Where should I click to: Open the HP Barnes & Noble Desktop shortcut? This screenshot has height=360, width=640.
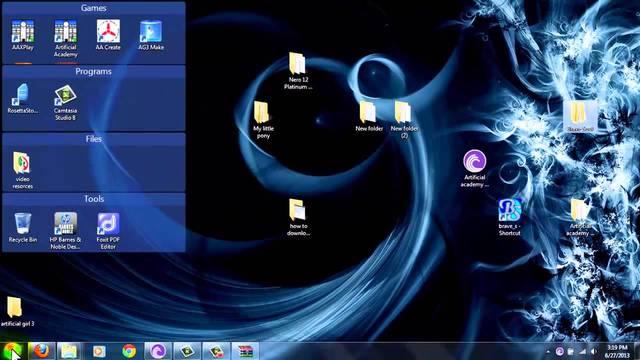[65, 231]
